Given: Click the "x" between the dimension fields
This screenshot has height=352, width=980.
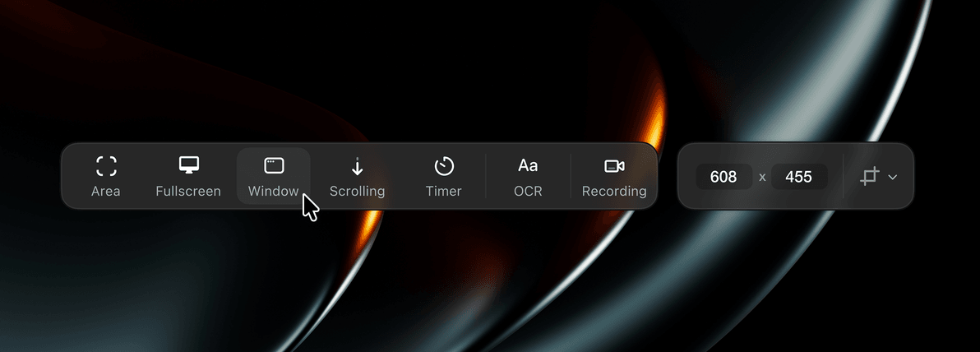Looking at the screenshot, I should (762, 178).
